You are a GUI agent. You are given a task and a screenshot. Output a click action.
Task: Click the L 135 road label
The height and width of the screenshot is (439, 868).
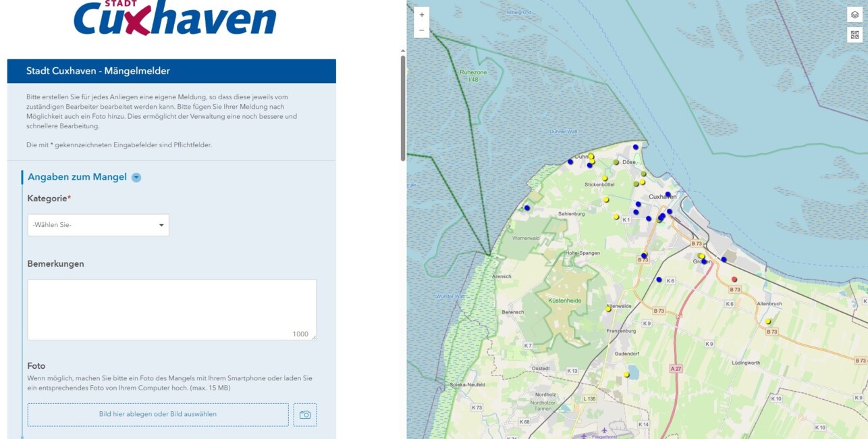click(x=589, y=398)
